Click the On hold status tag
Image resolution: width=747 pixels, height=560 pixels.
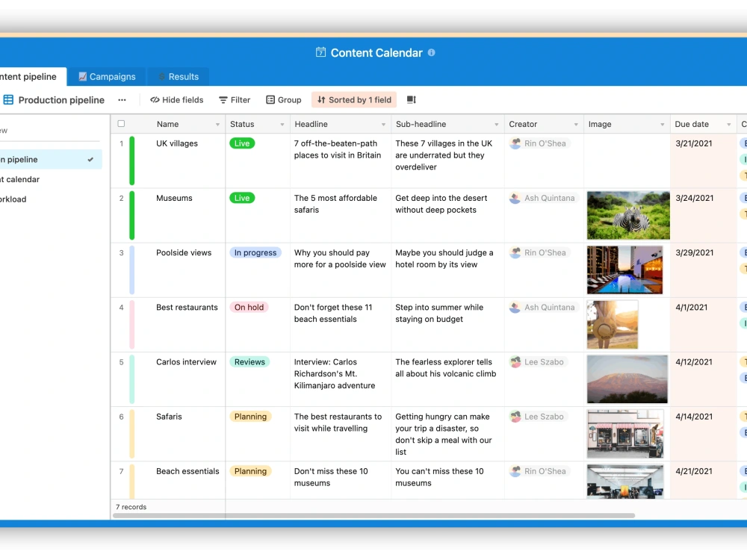point(249,308)
